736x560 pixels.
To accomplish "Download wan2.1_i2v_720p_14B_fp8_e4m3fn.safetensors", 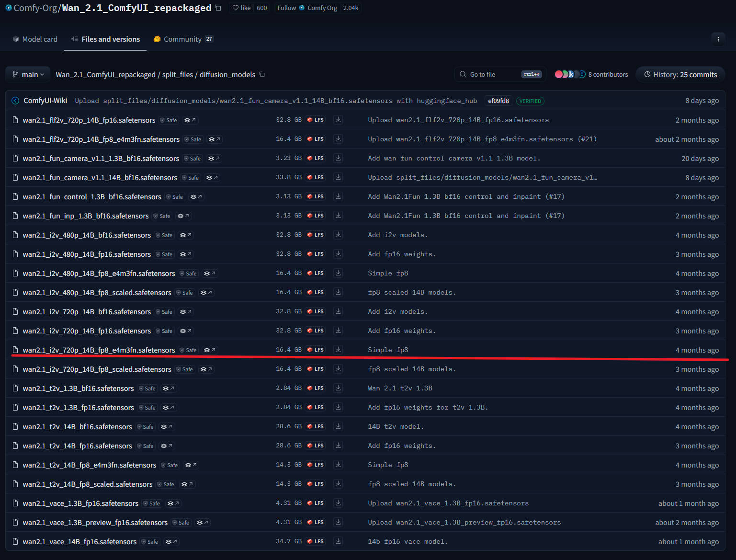I will point(338,350).
